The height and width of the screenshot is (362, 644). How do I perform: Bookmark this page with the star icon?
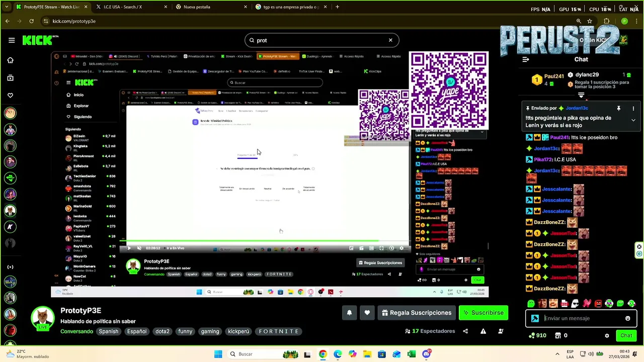click(590, 21)
